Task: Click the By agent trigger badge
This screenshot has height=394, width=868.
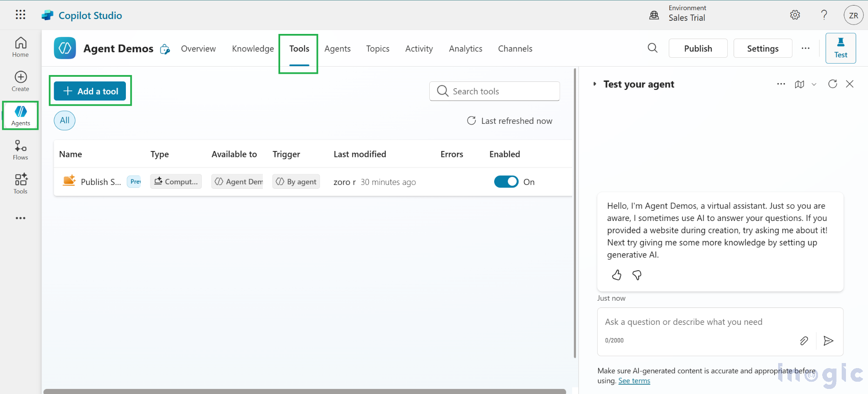Action: click(x=296, y=182)
